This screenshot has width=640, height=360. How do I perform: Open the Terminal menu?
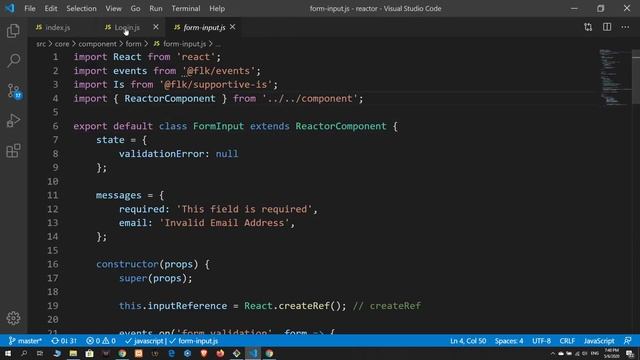tap(186, 9)
